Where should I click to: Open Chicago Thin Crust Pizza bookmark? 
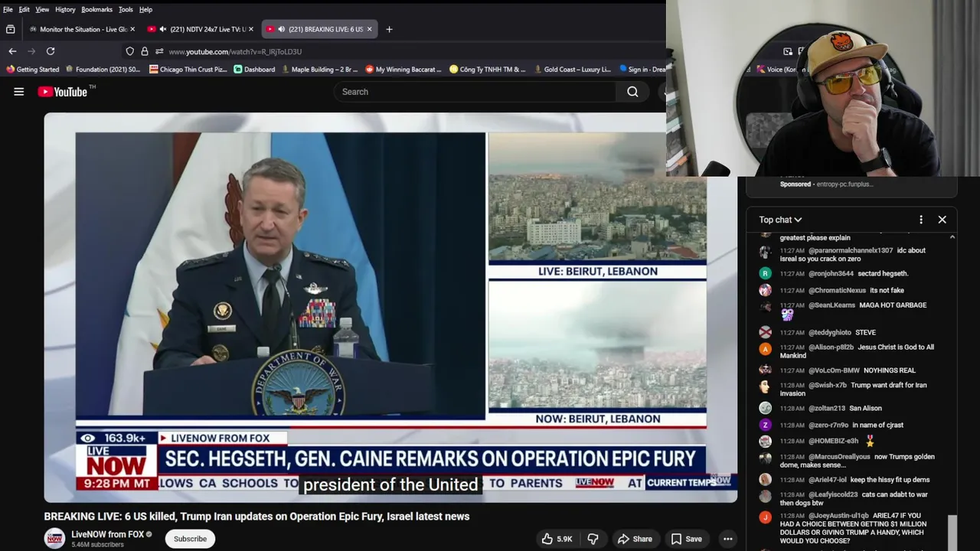pos(188,69)
